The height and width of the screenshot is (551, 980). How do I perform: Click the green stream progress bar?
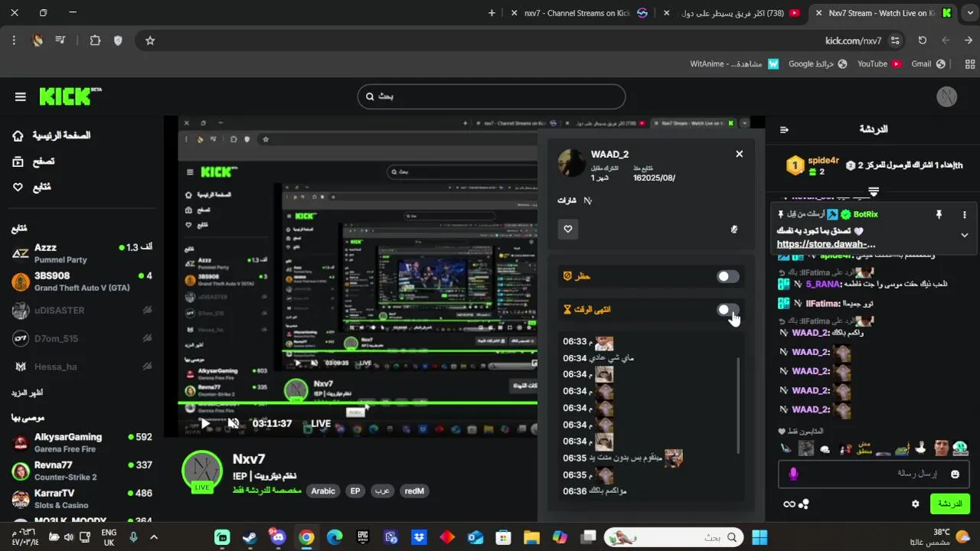(358, 403)
